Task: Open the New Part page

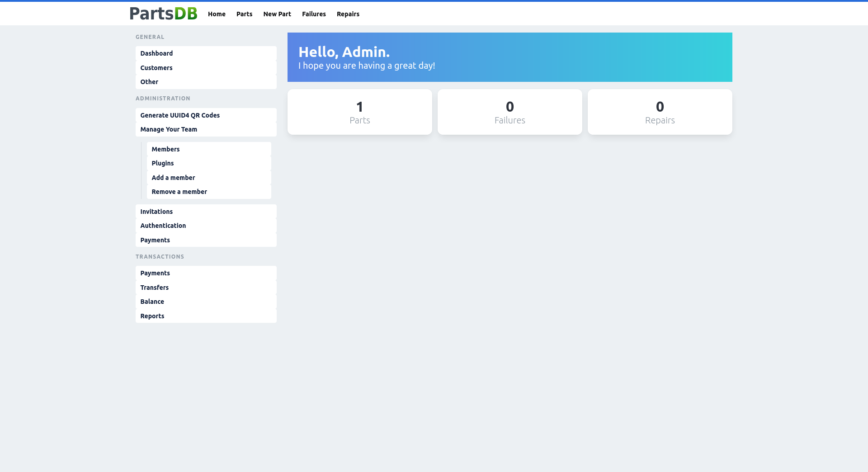Action: click(277, 14)
